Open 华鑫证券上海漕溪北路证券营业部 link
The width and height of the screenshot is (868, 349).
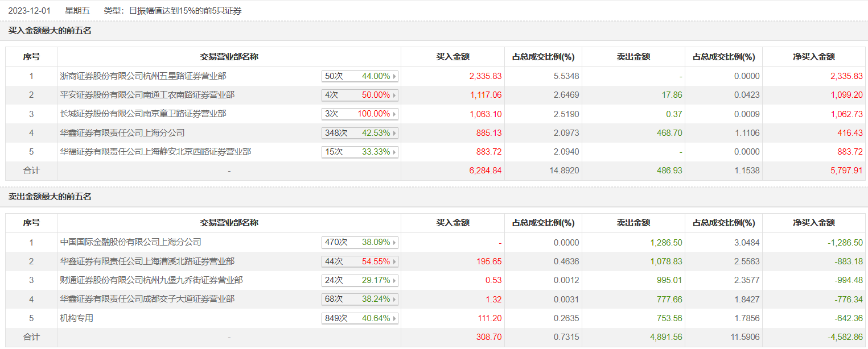[x=147, y=261]
